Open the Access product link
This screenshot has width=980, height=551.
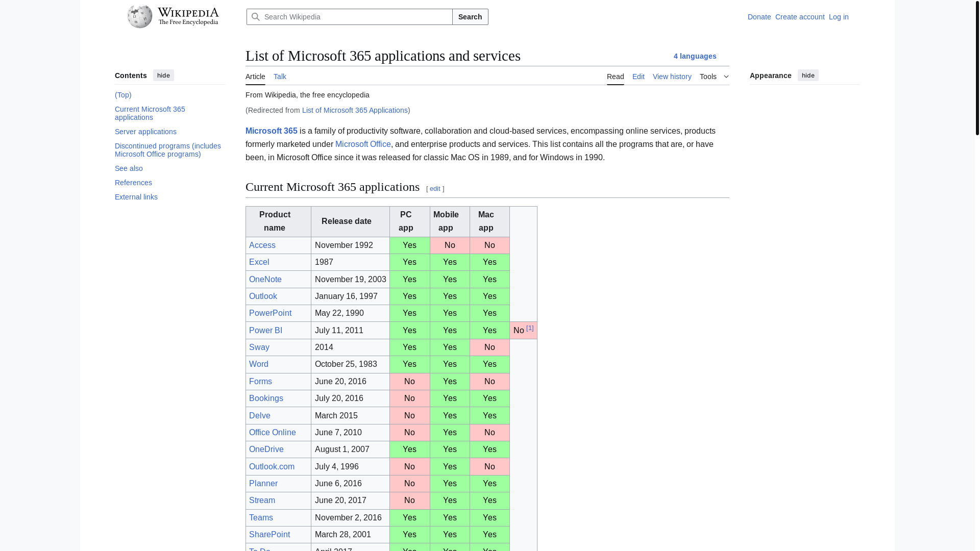tap(262, 245)
